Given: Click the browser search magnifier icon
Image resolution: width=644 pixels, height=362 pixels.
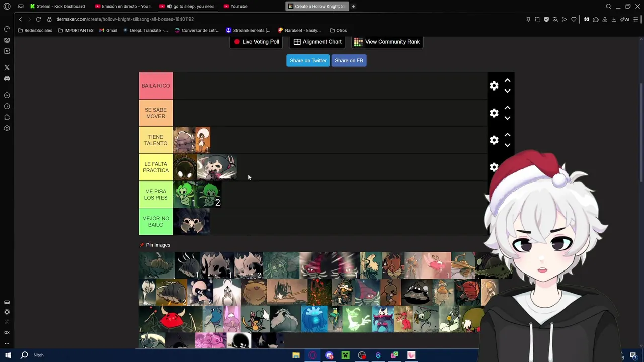Looking at the screenshot, I should click(x=608, y=6).
